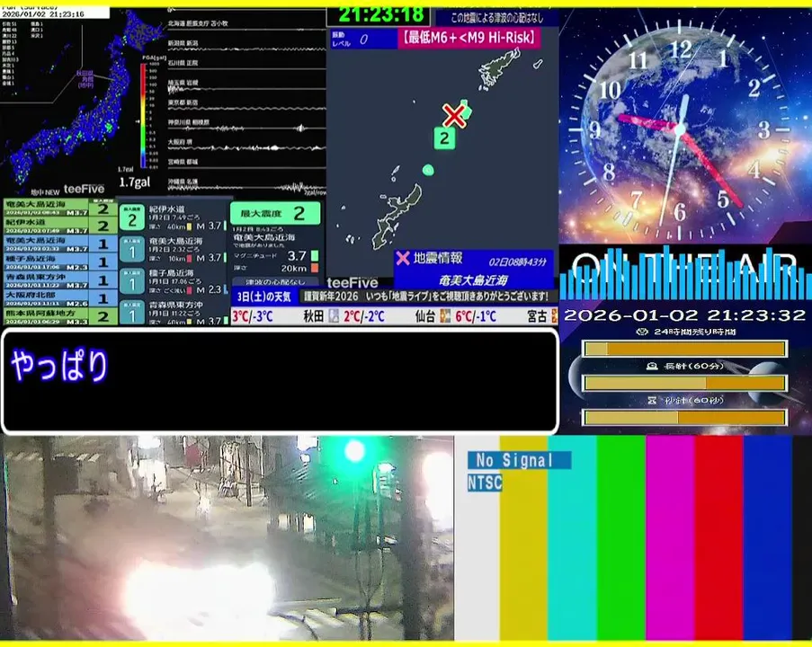Click the red depth square after 10km

[x=189, y=258]
